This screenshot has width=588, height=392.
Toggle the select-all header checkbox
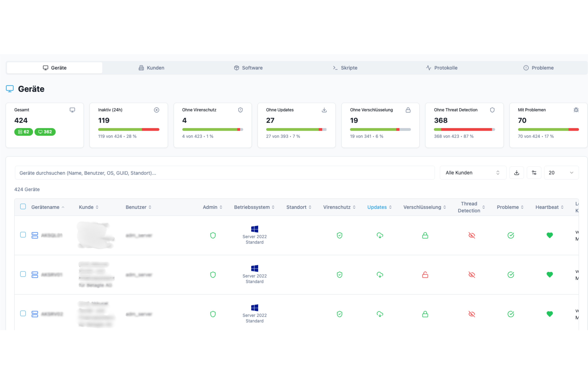click(23, 207)
